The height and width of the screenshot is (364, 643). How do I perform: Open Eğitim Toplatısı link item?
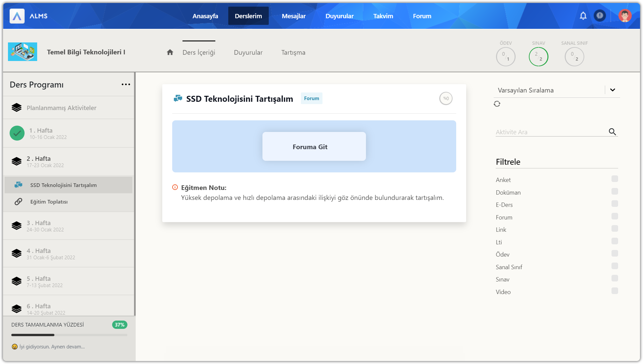point(49,202)
